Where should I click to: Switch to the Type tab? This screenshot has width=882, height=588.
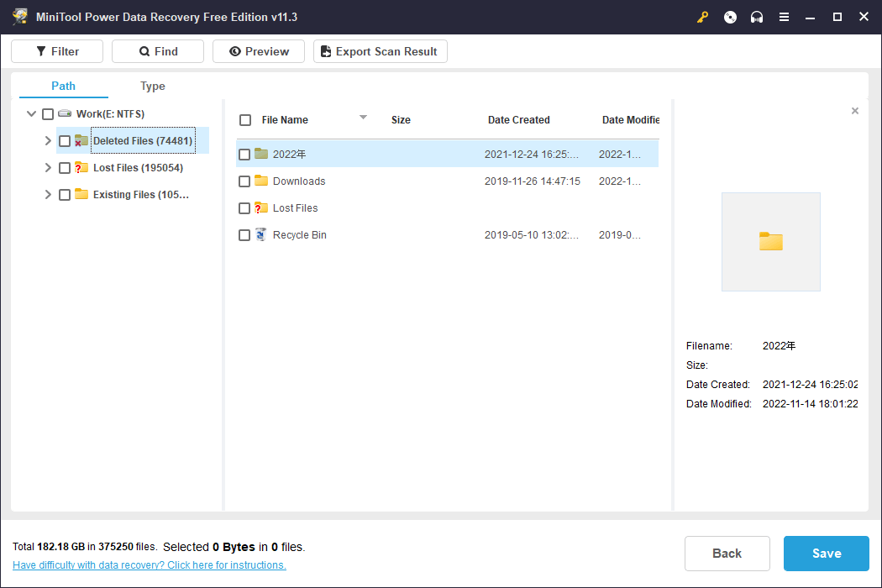pos(152,86)
